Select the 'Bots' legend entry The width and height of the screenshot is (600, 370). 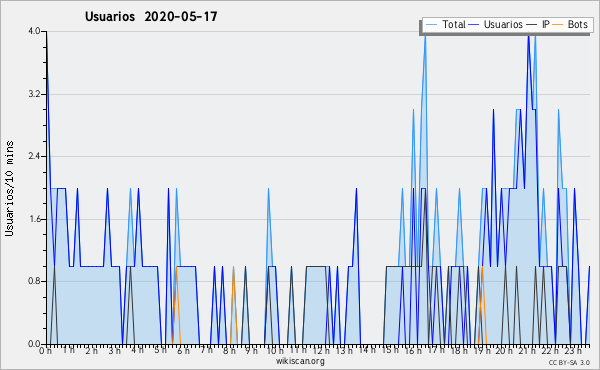pos(570,24)
